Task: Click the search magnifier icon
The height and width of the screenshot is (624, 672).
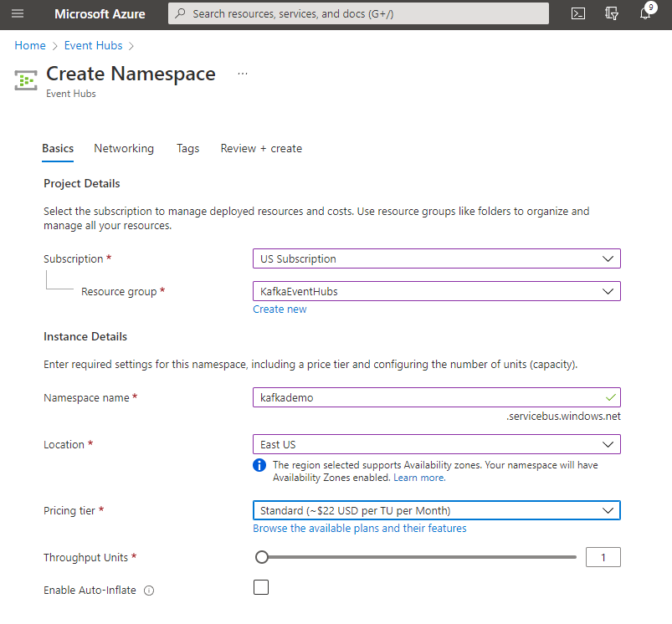Action: coord(181,13)
